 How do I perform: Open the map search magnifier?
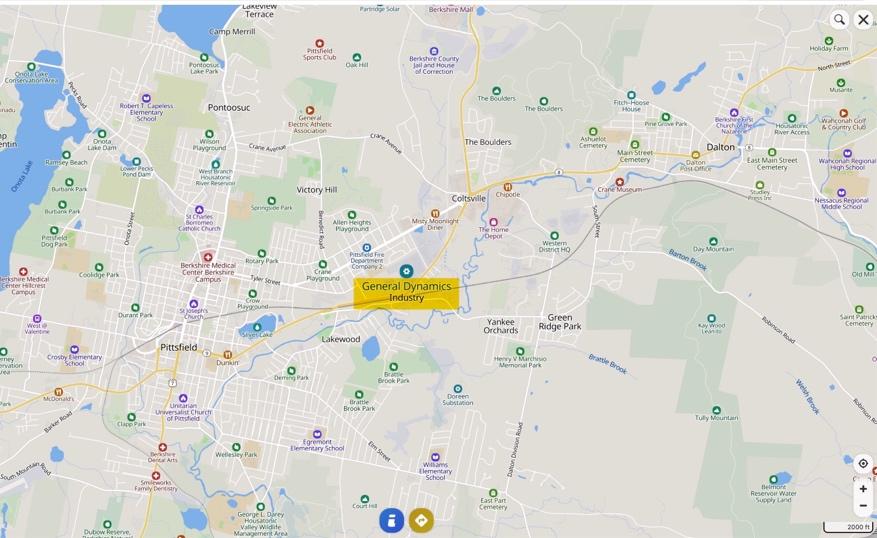coord(839,20)
